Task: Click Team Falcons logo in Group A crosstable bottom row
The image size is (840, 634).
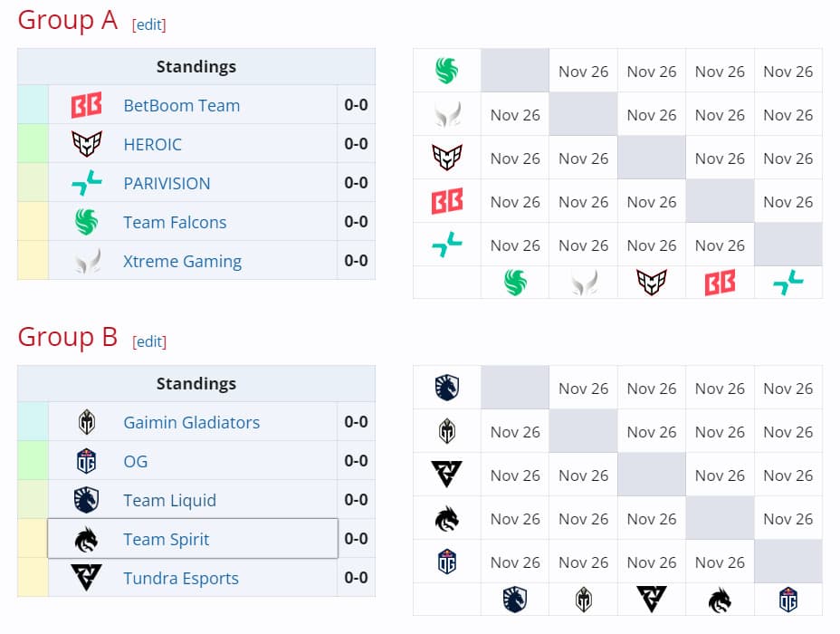Action: tap(515, 283)
